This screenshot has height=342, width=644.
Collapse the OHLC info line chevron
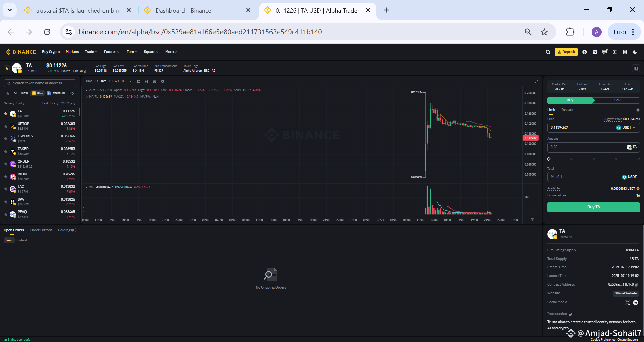[x=87, y=90]
